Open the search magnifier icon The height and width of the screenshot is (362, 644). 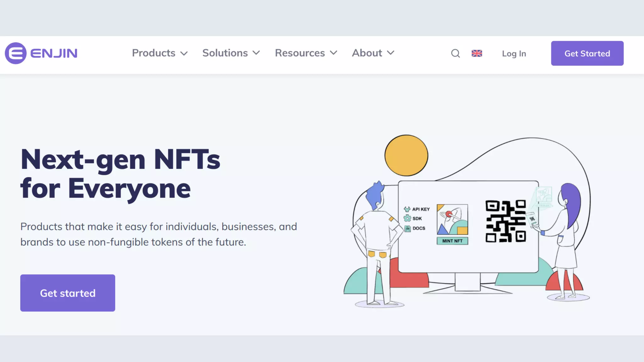455,53
